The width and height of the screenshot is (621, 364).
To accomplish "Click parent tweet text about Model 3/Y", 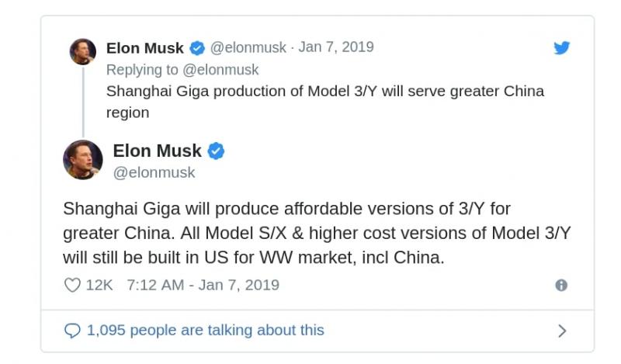I will pyautogui.click(x=325, y=102).
